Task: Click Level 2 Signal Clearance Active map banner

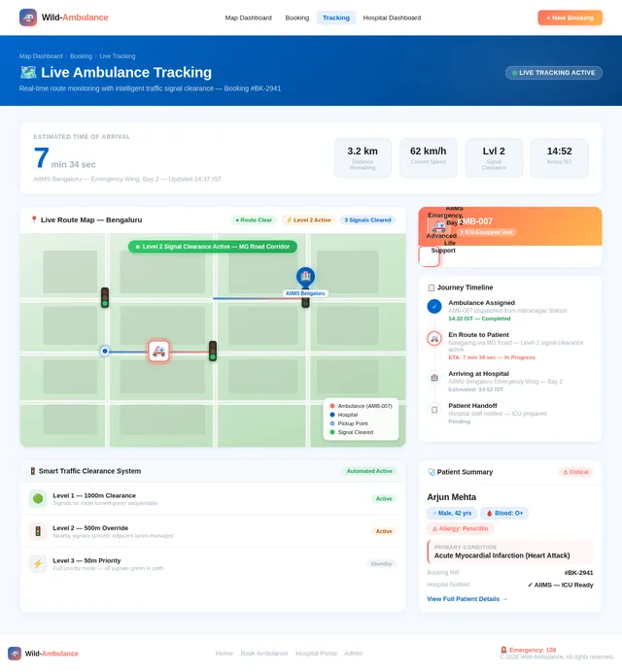Action: coord(212,247)
